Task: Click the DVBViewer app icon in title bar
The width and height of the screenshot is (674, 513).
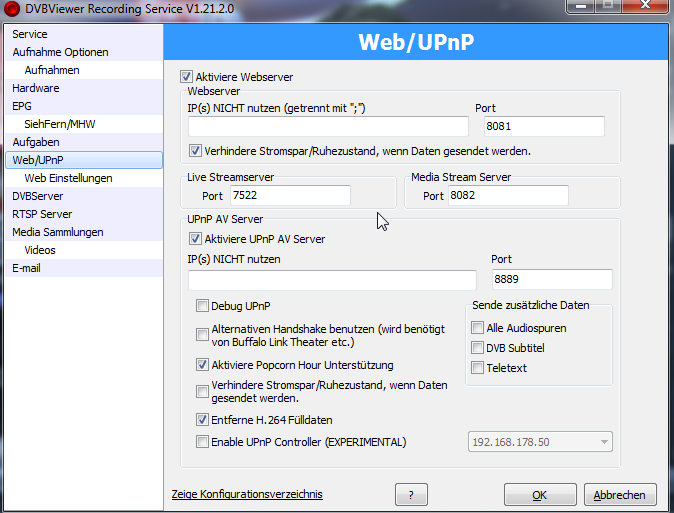Action: click(x=11, y=9)
